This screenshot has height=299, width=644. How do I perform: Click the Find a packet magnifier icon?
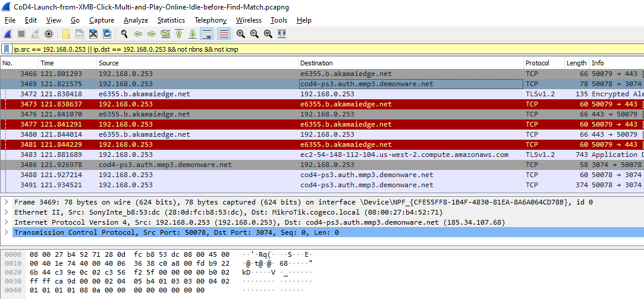(124, 34)
